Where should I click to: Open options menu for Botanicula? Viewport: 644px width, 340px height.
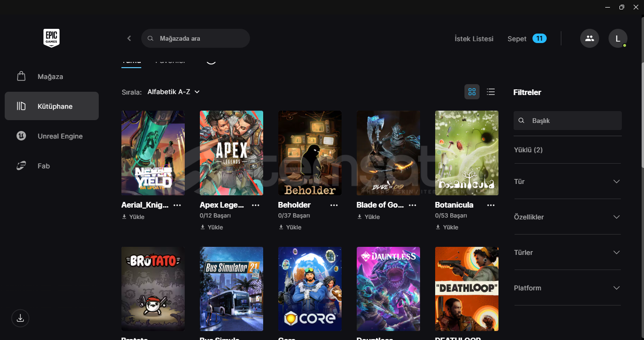491,205
